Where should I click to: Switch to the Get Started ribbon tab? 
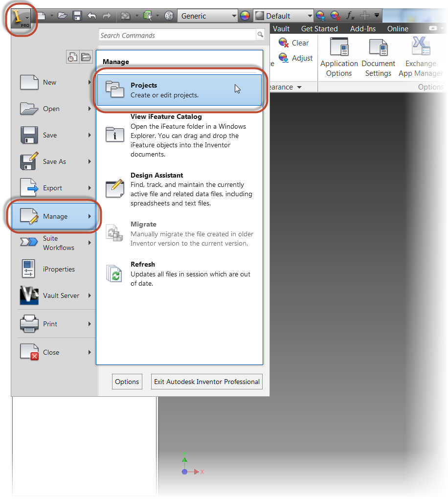[319, 29]
